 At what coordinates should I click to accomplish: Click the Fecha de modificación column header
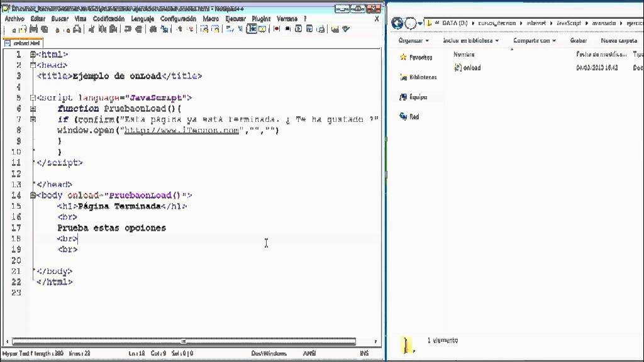(601, 54)
